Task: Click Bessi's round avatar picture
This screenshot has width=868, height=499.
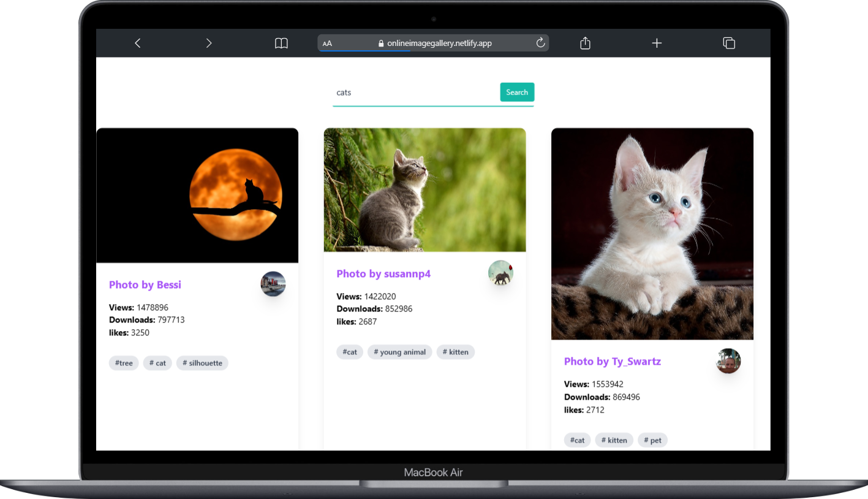Action: coord(273,284)
